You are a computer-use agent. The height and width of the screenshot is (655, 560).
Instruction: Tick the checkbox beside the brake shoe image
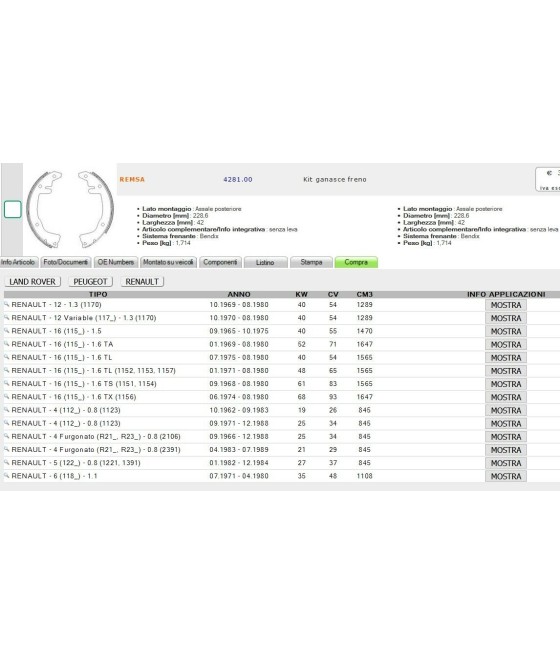[x=13, y=209]
